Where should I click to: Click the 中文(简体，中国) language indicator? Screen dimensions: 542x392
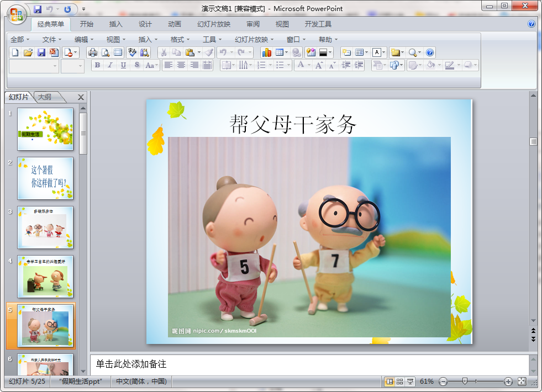141,382
